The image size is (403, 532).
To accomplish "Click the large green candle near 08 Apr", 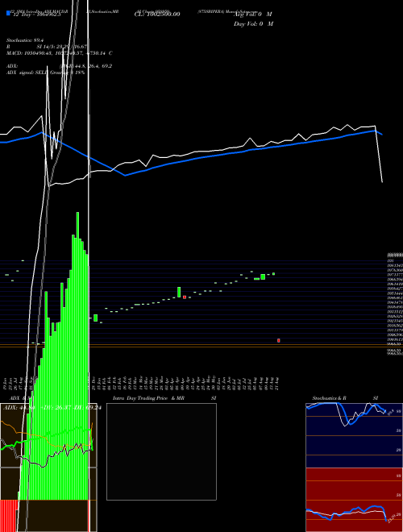I will (x=179, y=292).
